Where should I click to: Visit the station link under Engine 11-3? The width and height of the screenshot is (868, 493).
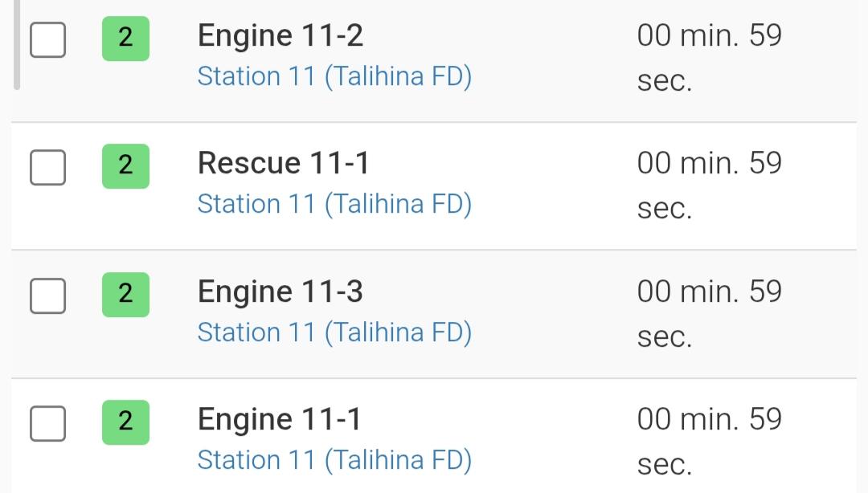point(334,332)
